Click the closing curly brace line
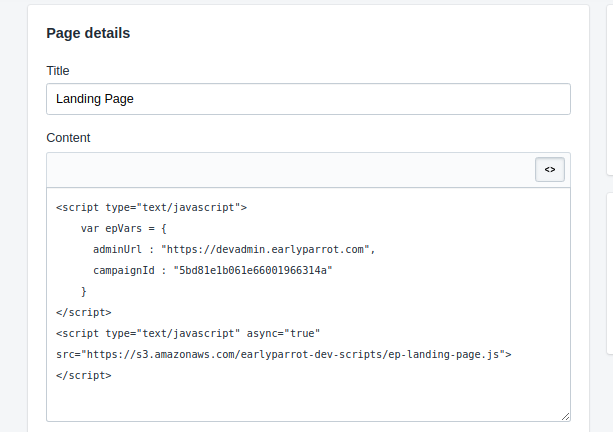This screenshot has height=432, width=613. [83, 292]
